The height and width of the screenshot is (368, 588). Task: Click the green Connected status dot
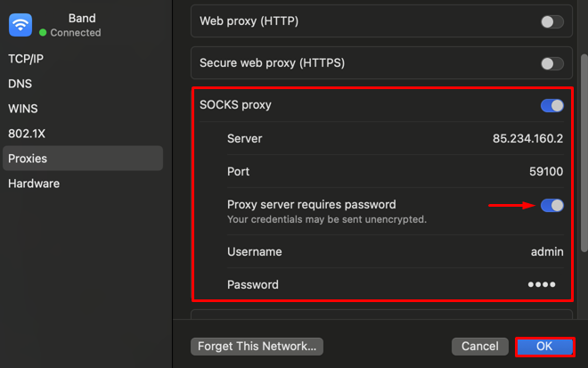pyautogui.click(x=43, y=33)
